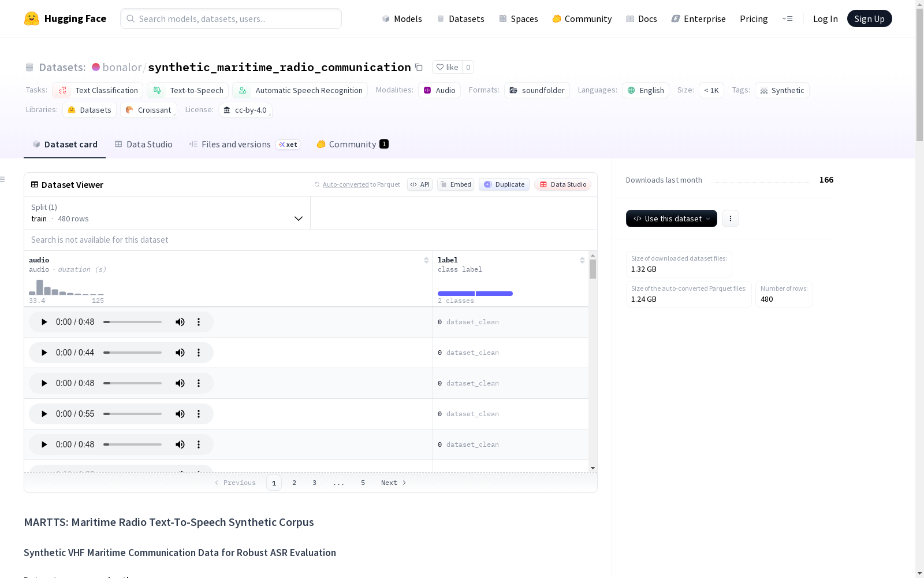This screenshot has width=924, height=578.
Task: Open the Files and versions tab
Action: tap(244, 144)
